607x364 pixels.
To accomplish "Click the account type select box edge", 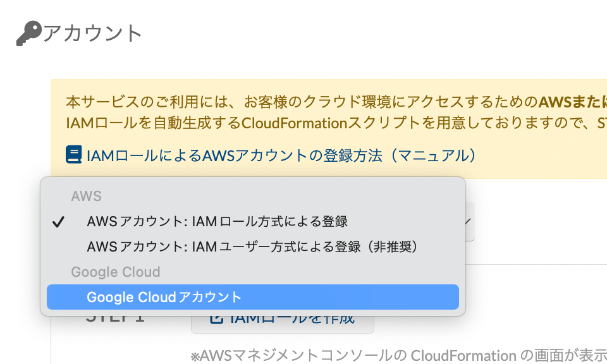I will (470, 221).
